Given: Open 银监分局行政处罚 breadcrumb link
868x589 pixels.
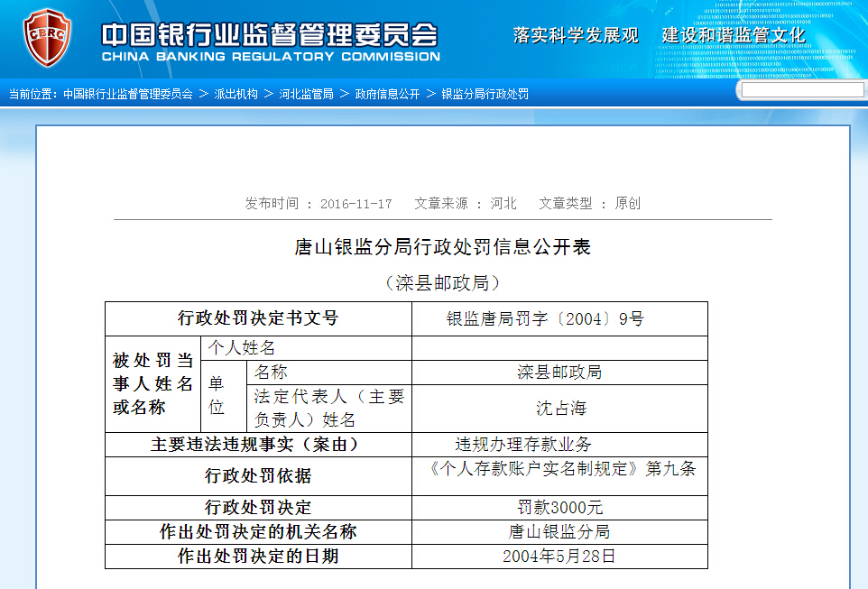Looking at the screenshot, I should [x=485, y=94].
